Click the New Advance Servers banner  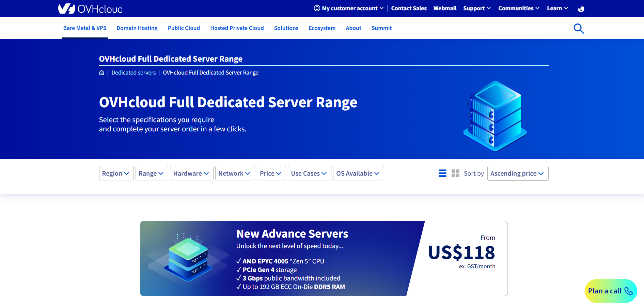pyautogui.click(x=324, y=258)
